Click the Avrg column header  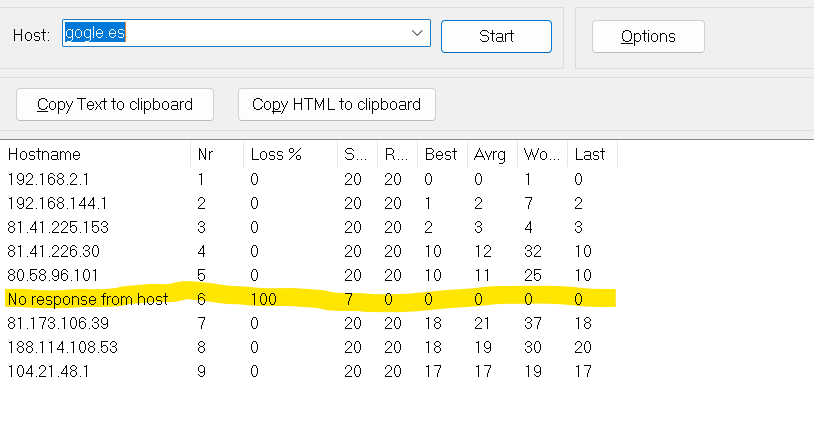491,154
